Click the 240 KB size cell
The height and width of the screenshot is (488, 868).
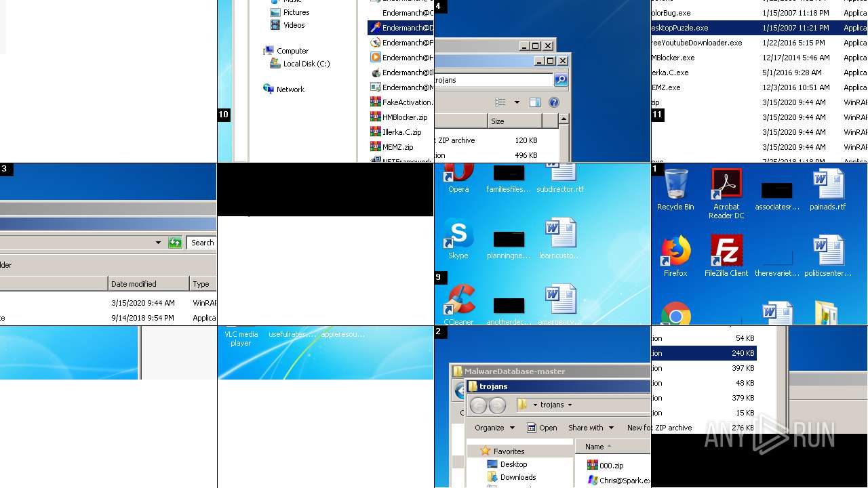pyautogui.click(x=745, y=353)
